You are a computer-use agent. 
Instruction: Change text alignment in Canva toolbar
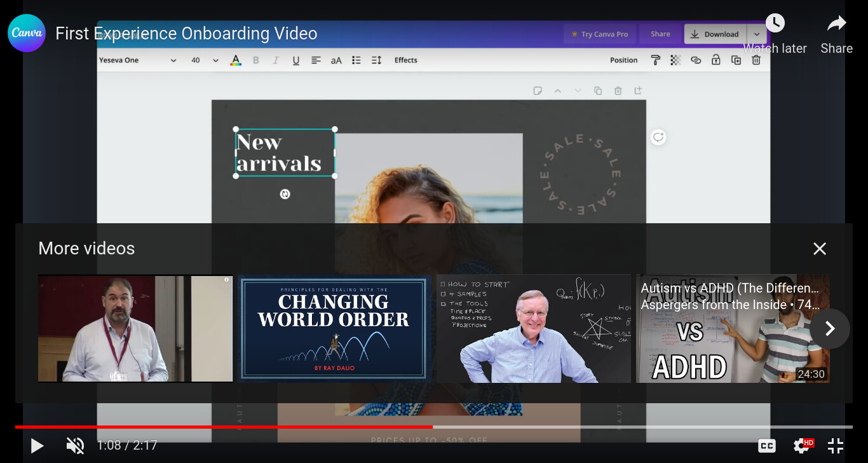316,60
